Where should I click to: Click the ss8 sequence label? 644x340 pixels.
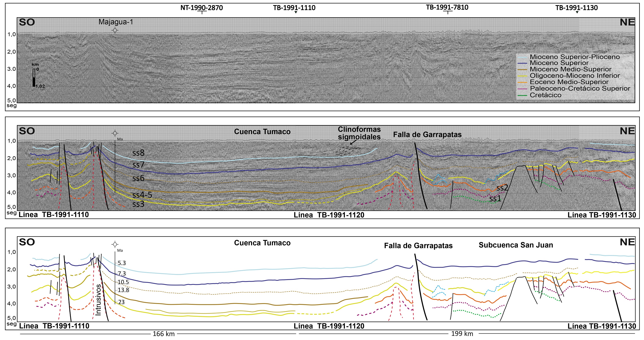tap(138, 153)
